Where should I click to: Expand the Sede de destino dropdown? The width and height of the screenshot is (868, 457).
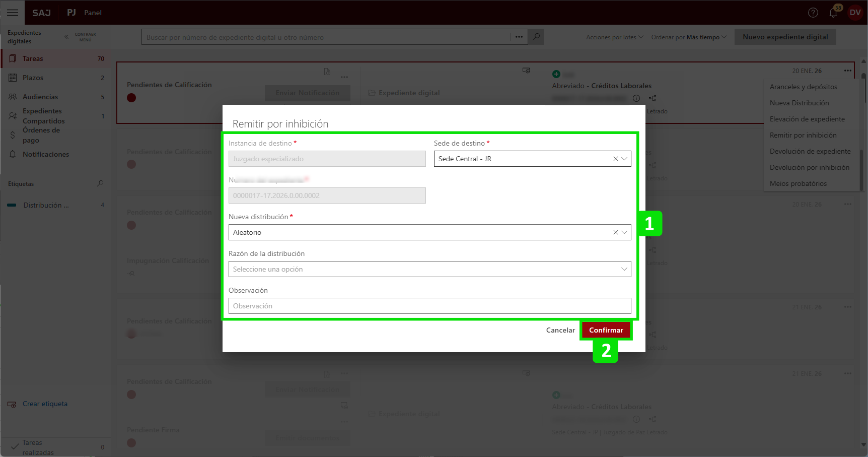pos(624,159)
